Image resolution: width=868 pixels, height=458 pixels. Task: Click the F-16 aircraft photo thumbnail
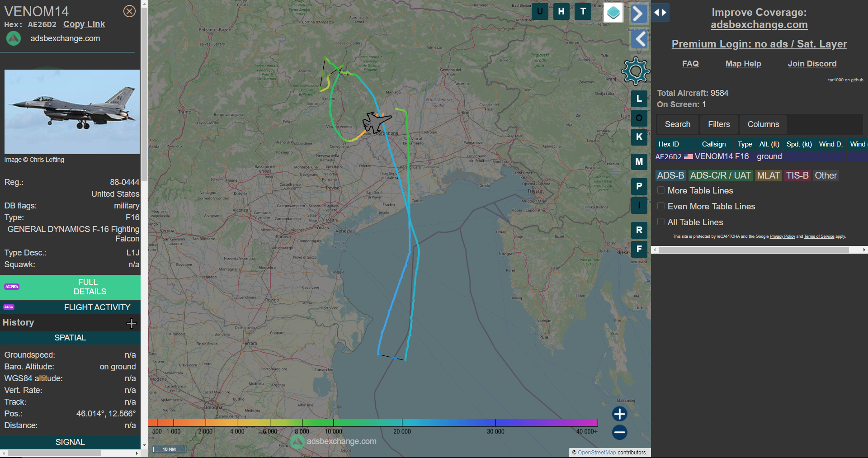(72, 112)
